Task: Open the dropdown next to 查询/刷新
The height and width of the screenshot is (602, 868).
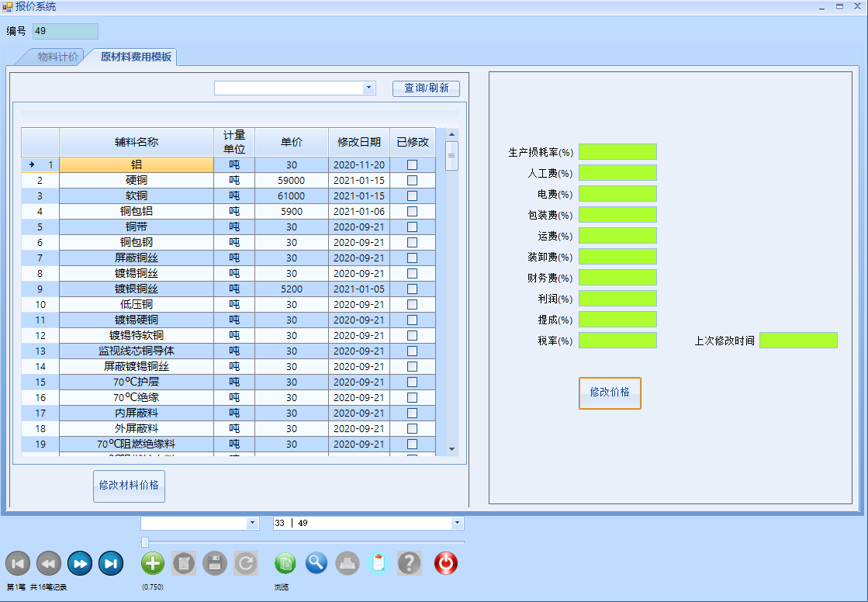Action: click(x=369, y=88)
